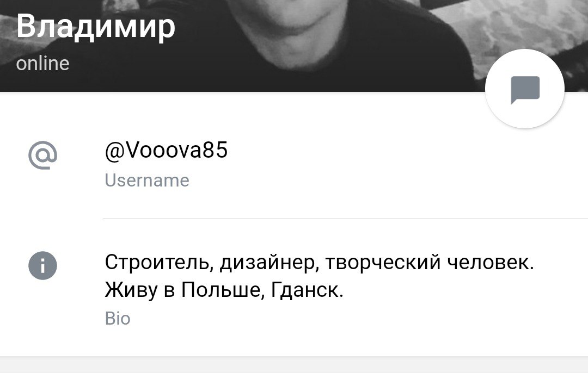Screen dimensions: 588x373
Task: Click the @ username icon
Action: [43, 154]
